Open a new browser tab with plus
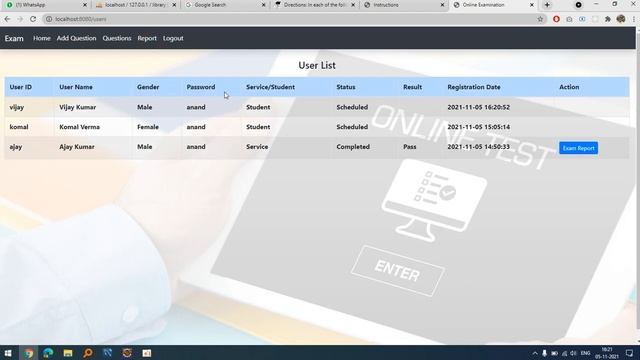The image size is (640, 360). pyautogui.click(x=547, y=5)
